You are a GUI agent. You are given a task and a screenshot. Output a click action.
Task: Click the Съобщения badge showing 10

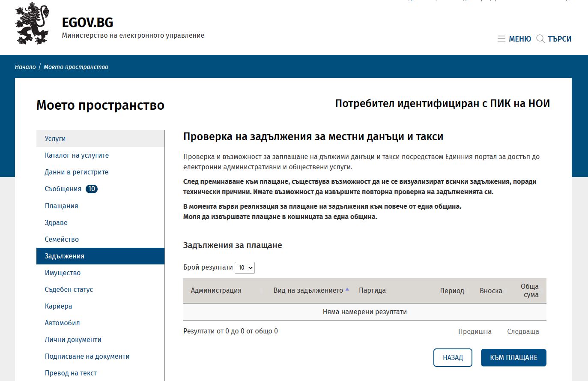click(92, 189)
